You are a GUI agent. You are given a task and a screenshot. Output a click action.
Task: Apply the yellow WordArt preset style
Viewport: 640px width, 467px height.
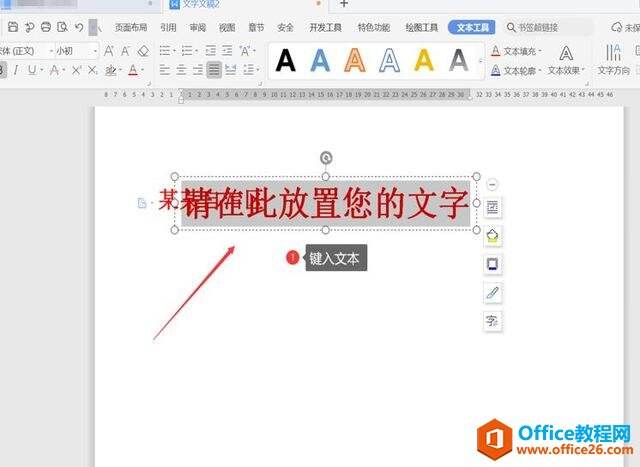tap(424, 60)
